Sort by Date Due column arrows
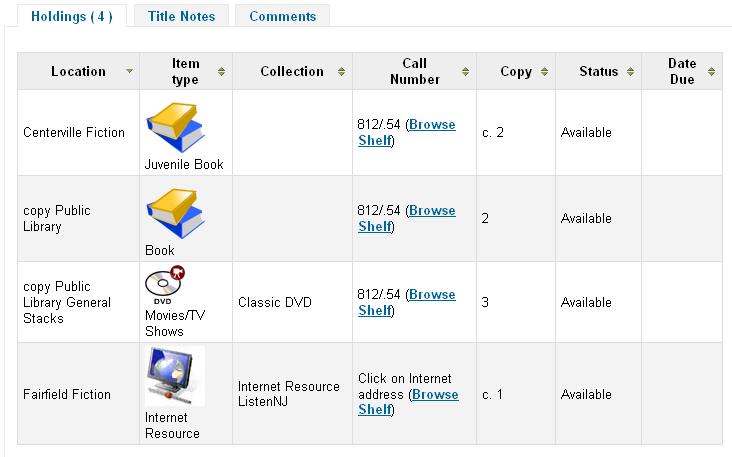Image resolution: width=732 pixels, height=457 pixels. (711, 72)
